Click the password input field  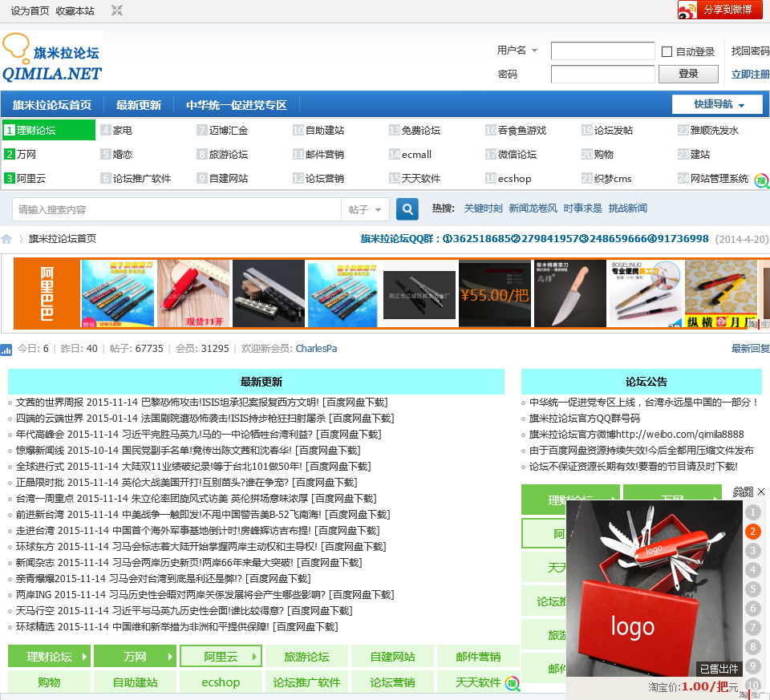[x=602, y=74]
